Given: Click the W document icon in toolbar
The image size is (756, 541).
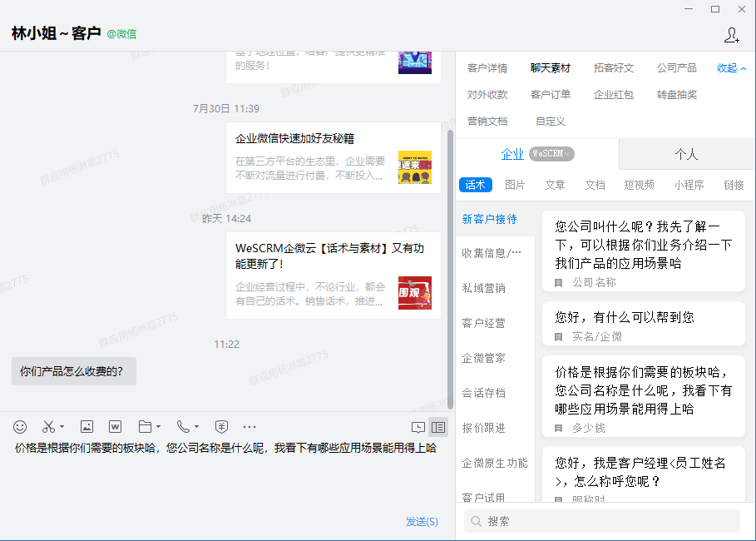Looking at the screenshot, I should click(x=116, y=427).
